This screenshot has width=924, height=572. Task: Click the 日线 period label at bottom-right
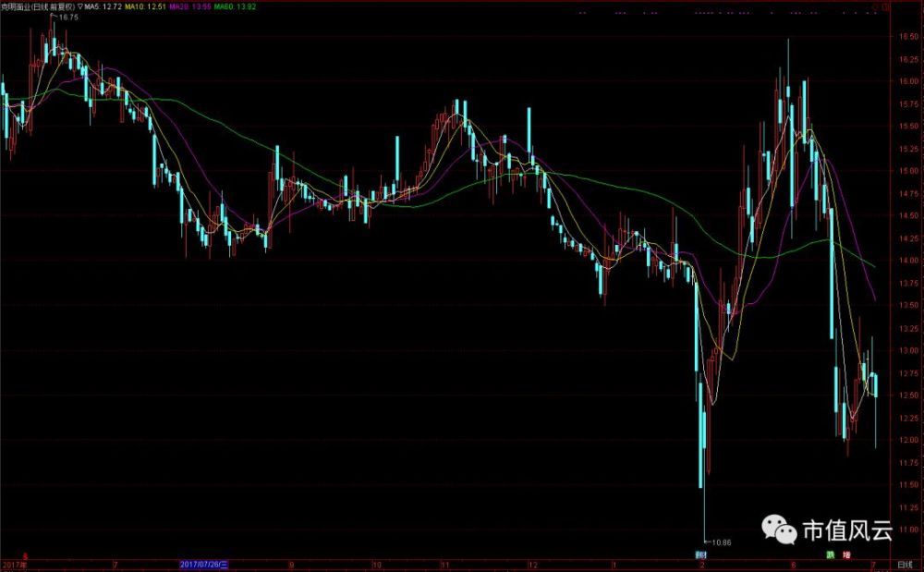pyautogui.click(x=905, y=565)
